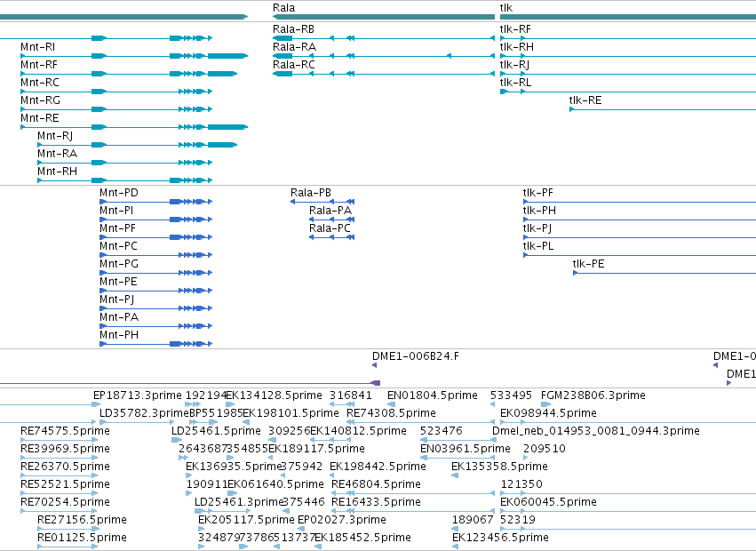Select the Rala gene label
The height and width of the screenshot is (551, 756).
tap(283, 8)
